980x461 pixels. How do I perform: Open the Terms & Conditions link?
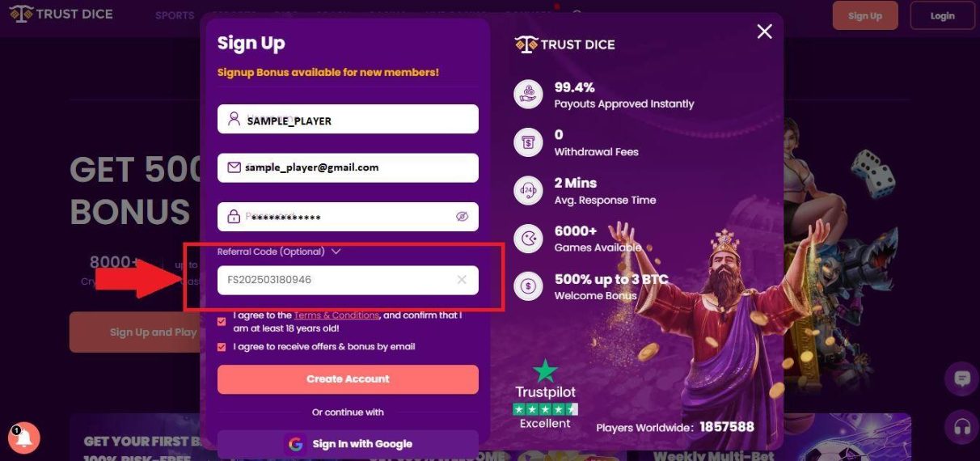[x=336, y=315]
